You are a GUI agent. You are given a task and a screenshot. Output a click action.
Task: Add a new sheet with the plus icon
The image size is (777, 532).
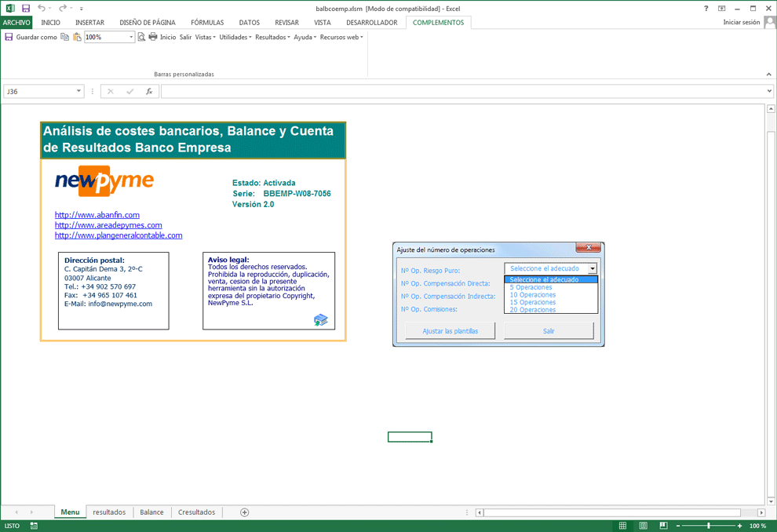click(244, 512)
